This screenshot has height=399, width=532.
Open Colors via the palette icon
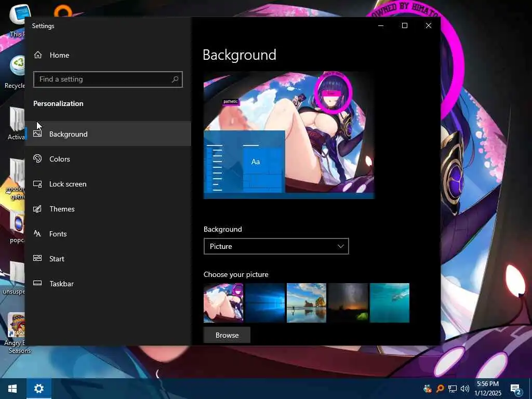[37, 158]
